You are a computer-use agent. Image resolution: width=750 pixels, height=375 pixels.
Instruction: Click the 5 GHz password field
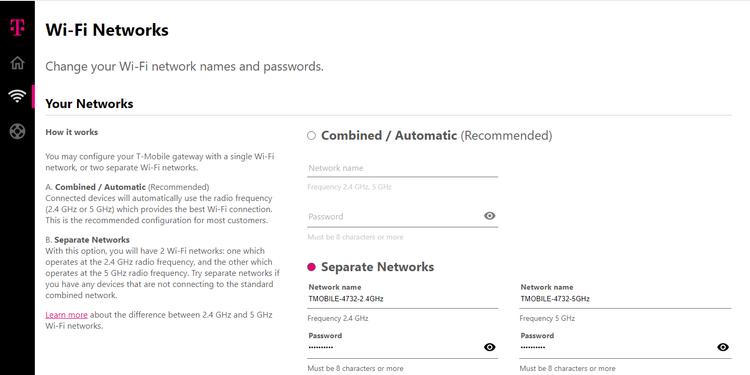(617, 348)
